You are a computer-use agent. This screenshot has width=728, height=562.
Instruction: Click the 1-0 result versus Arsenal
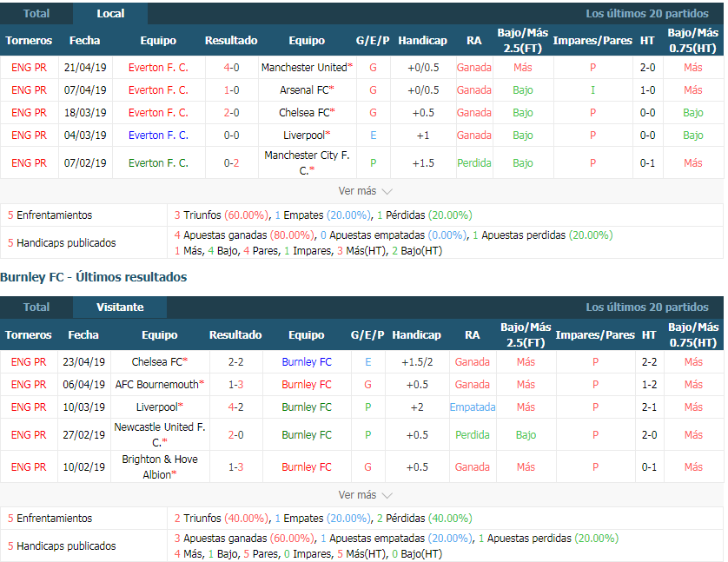[x=231, y=90]
